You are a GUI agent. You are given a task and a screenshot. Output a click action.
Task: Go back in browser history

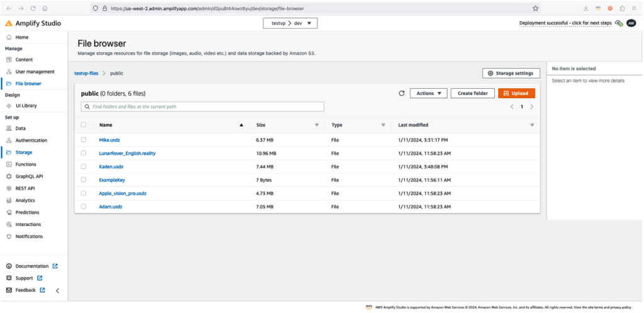point(9,8)
